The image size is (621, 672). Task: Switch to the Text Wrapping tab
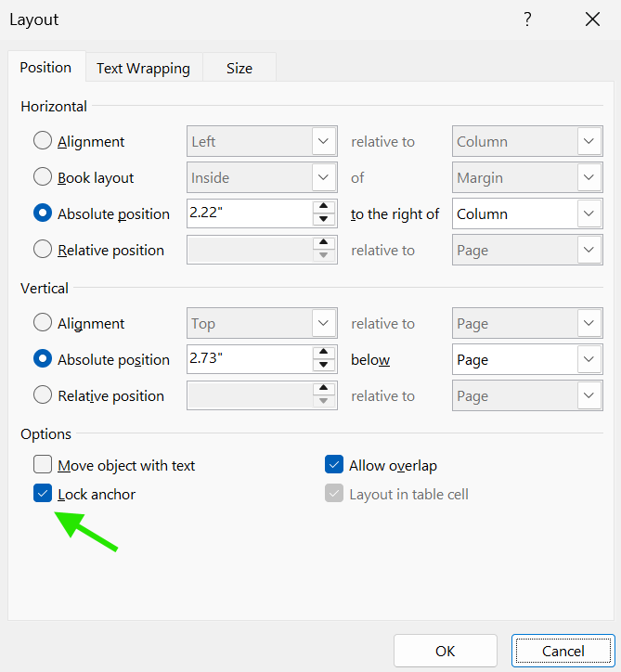(x=143, y=68)
